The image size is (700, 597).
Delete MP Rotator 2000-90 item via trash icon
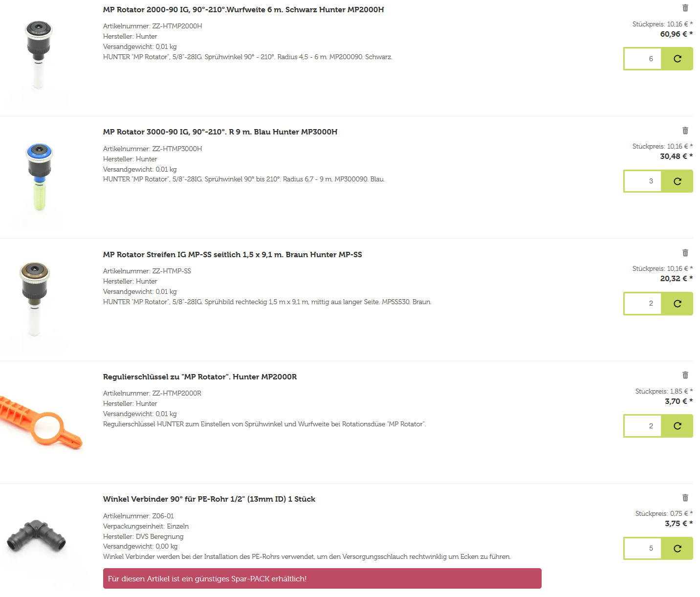685,8
